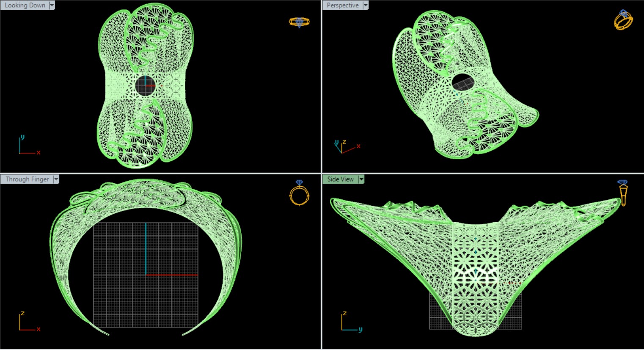Screen dimensions: 644x350
Task: Open the Perspective viewport dropdown arrow
Action: 366,6
